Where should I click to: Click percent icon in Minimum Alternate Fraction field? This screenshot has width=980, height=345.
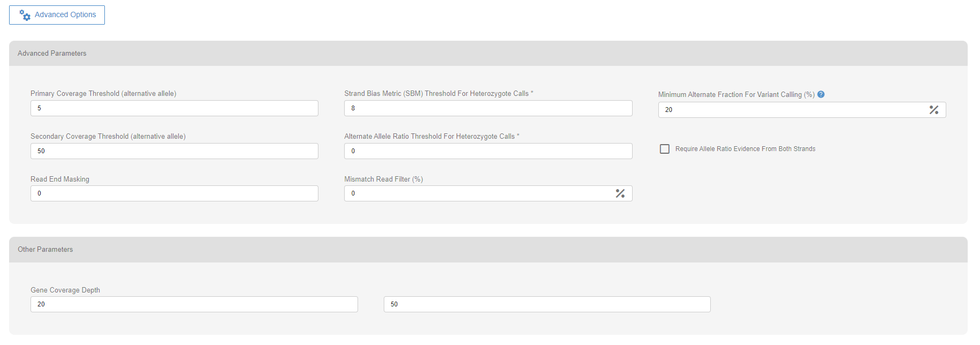934,110
